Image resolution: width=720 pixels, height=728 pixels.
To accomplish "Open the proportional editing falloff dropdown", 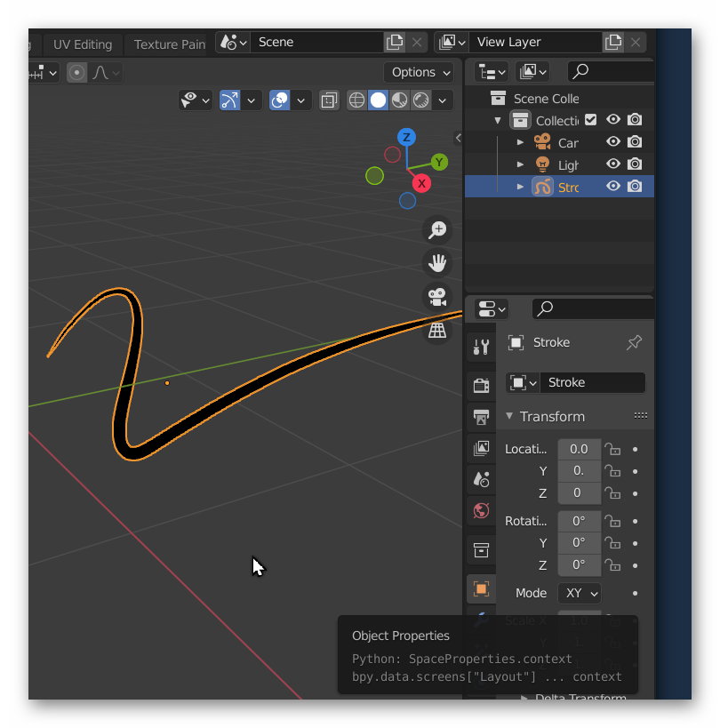I will 107,73.
